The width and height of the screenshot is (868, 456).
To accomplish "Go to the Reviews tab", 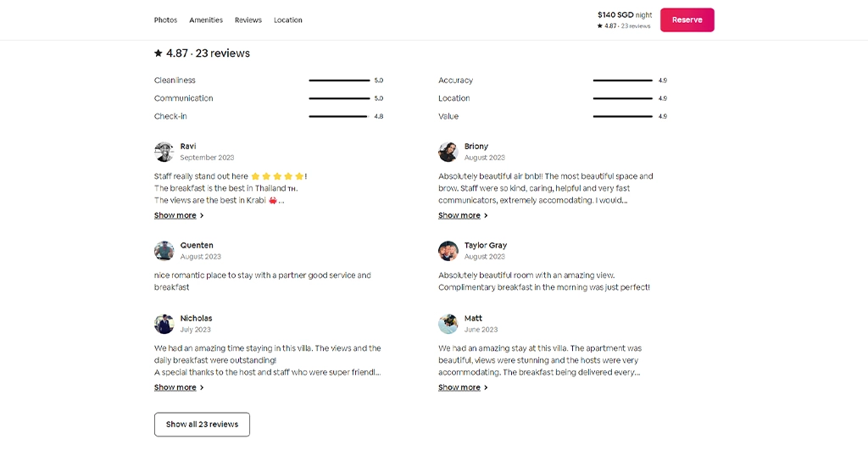I will point(248,20).
